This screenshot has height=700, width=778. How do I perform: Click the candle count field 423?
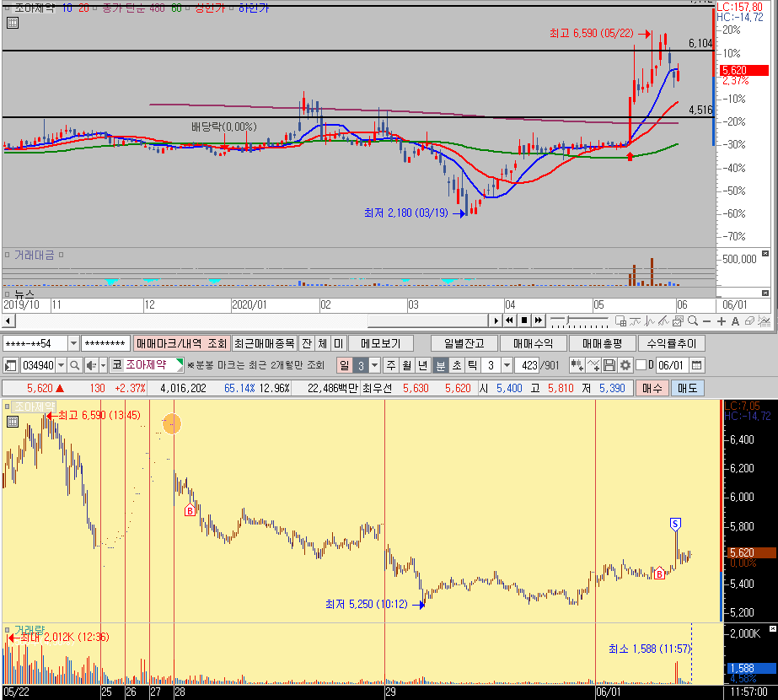tap(528, 365)
